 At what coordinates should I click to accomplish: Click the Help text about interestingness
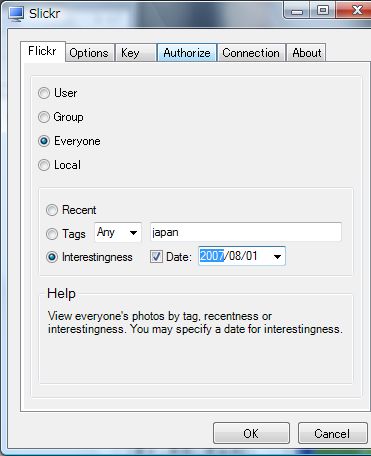(195, 323)
